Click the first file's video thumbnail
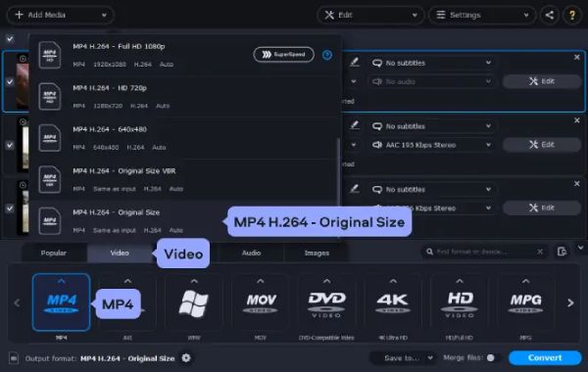The width and height of the screenshot is (588, 372). click(x=23, y=81)
